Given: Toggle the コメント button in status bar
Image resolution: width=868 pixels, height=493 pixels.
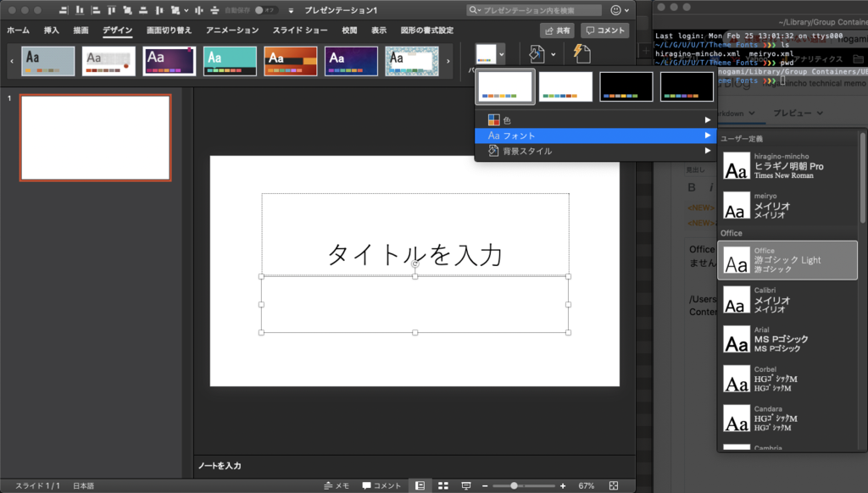Looking at the screenshot, I should (381, 486).
